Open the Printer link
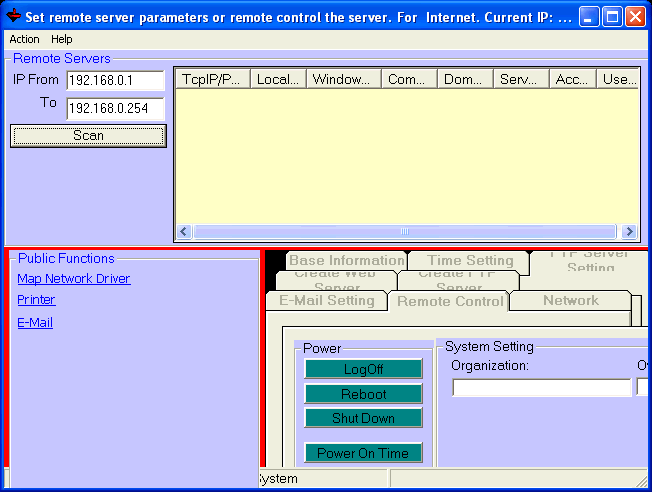The image size is (652, 492). click(x=36, y=300)
